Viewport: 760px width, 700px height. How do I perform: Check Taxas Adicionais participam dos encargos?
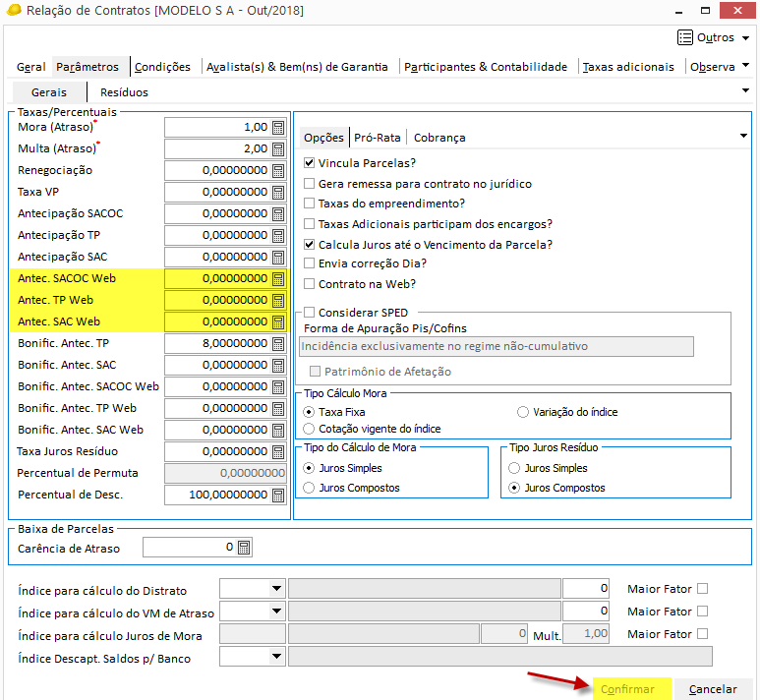pyautogui.click(x=309, y=224)
